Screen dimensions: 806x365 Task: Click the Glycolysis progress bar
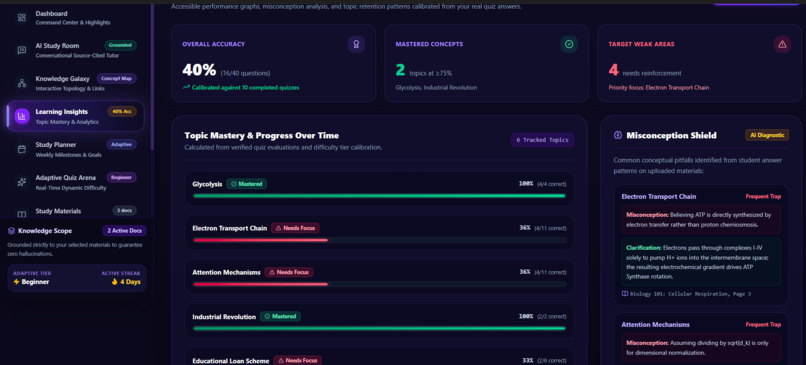[x=379, y=196]
